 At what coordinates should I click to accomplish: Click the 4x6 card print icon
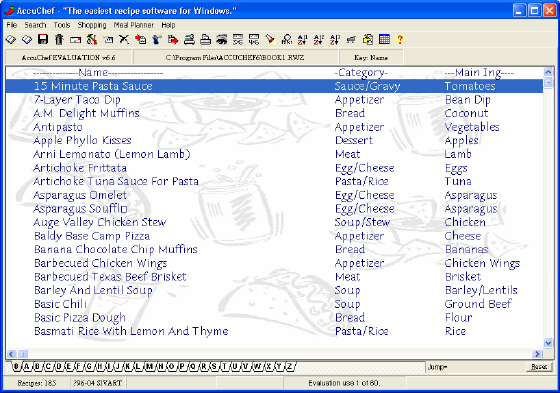coord(254,39)
